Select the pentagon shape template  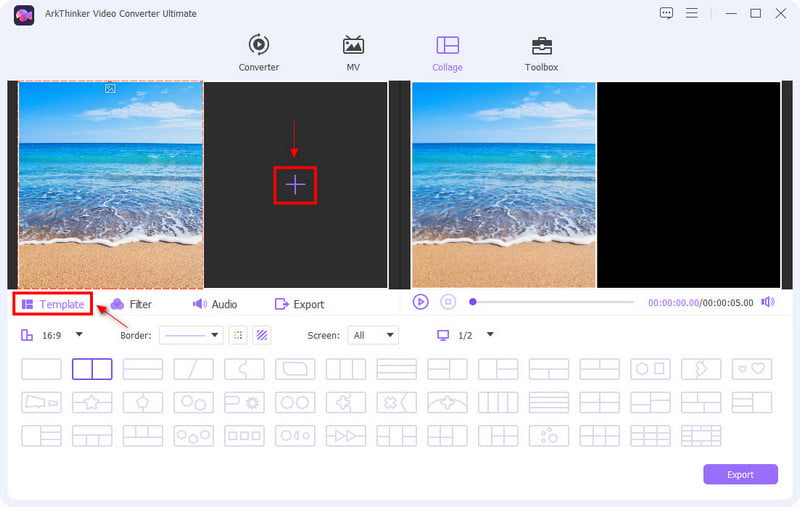click(x=143, y=402)
